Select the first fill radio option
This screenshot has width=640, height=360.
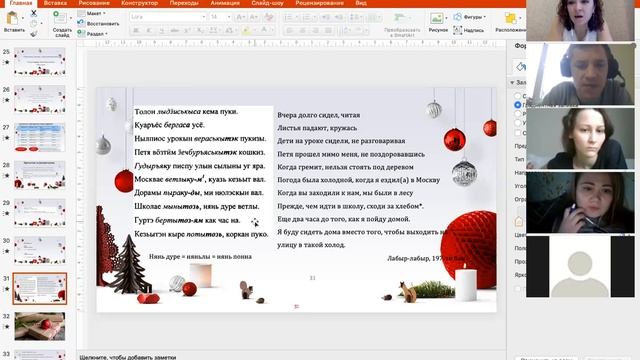point(518,96)
